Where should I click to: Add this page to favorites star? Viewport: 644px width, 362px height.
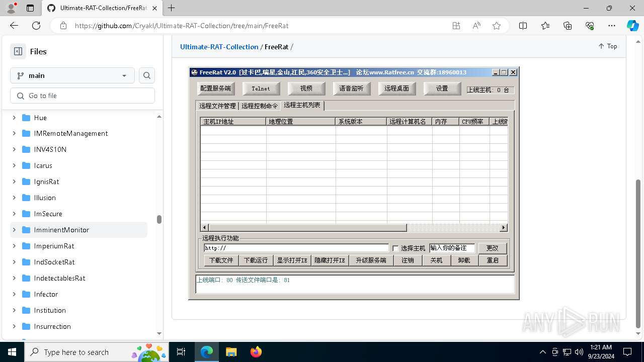[x=497, y=26]
